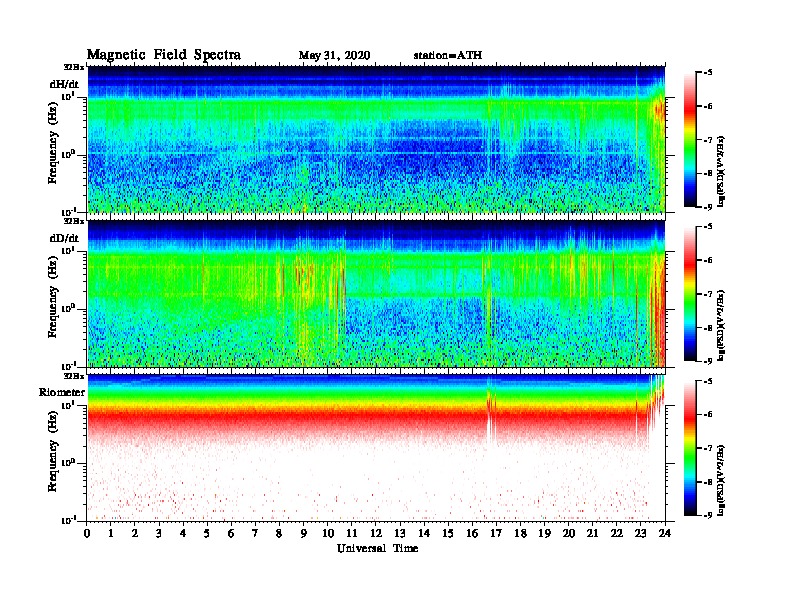Click hour tick label "3" on time axis
This screenshot has height=612, width=792.
(159, 533)
